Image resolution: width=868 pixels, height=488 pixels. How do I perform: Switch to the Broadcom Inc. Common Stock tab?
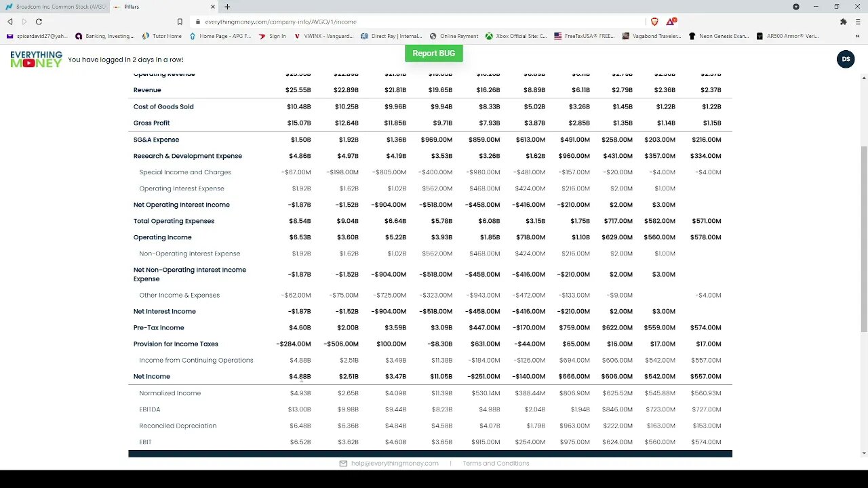coord(56,7)
